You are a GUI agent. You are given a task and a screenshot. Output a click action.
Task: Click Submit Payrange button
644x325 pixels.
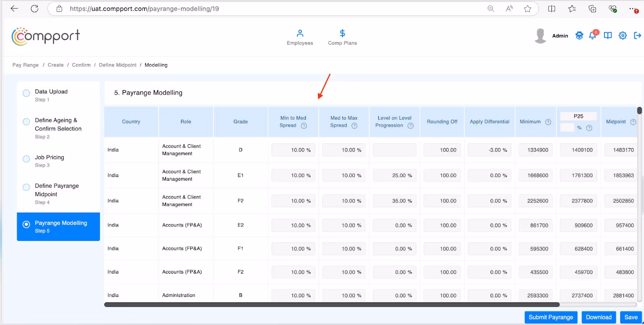click(551, 317)
